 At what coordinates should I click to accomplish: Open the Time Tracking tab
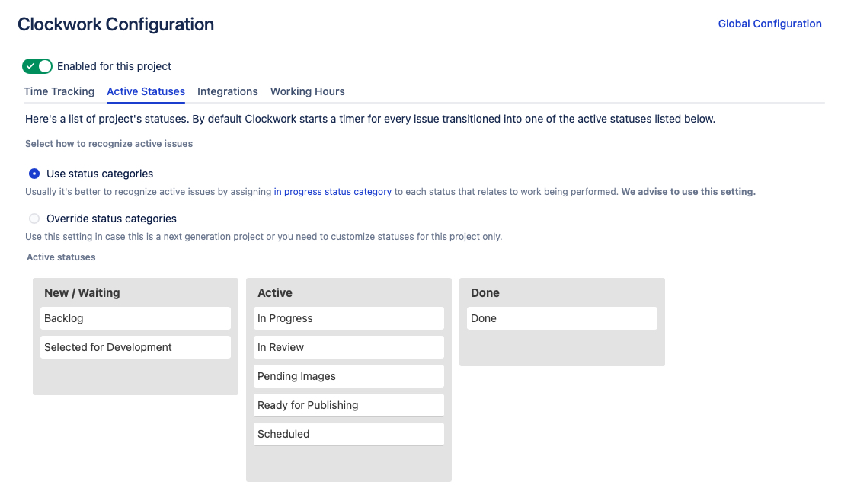(x=59, y=91)
